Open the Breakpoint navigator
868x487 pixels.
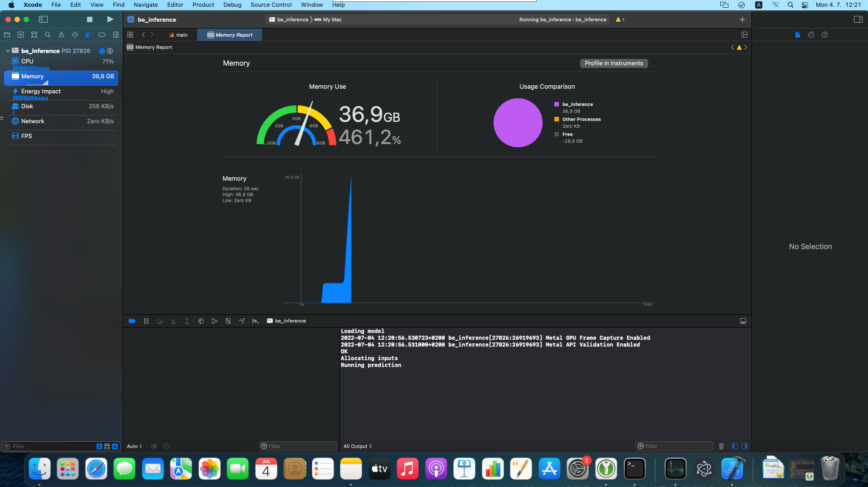(102, 35)
